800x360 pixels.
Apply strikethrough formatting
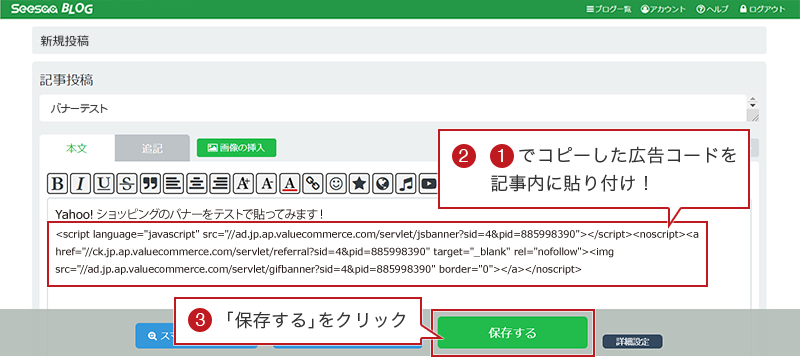(x=127, y=184)
